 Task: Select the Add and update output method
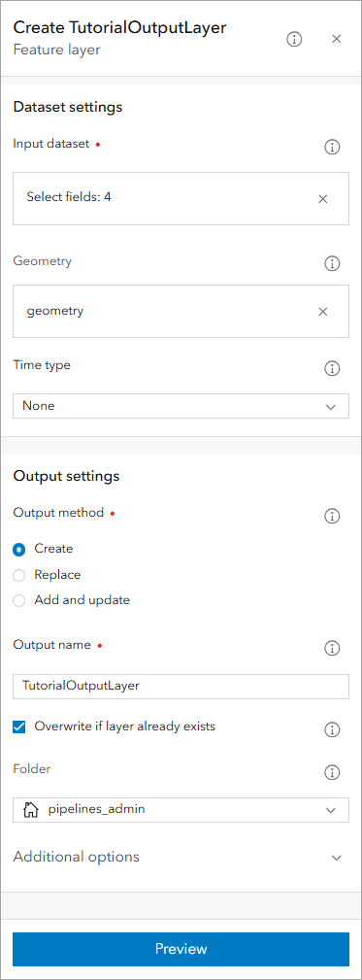point(19,600)
